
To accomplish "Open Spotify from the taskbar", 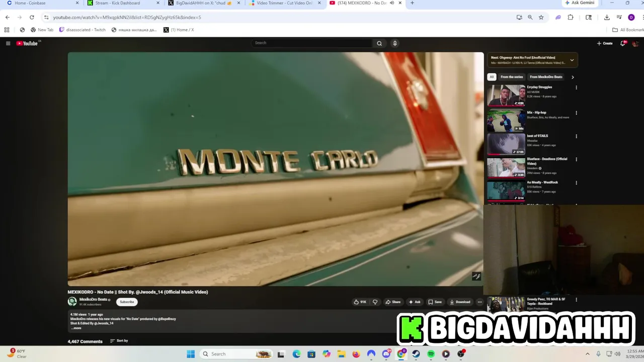I will coord(431,354).
